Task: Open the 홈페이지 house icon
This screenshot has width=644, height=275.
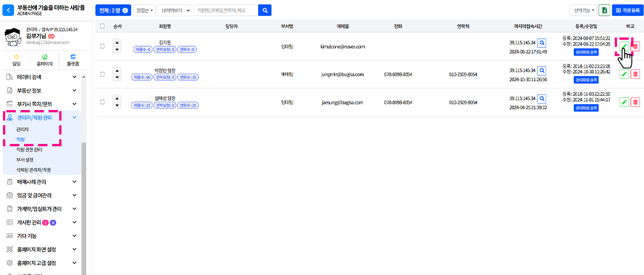Action: click(x=44, y=57)
